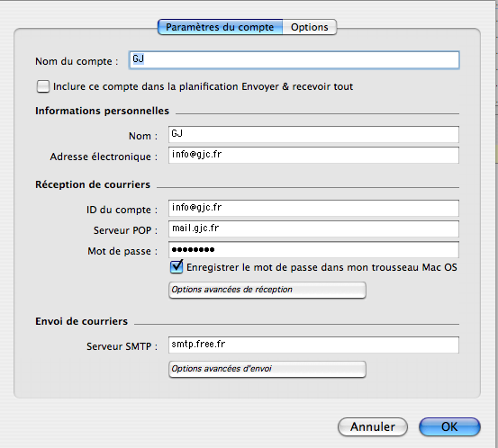Click the Nom du compte text field
498x448 pixels.
[294, 60]
